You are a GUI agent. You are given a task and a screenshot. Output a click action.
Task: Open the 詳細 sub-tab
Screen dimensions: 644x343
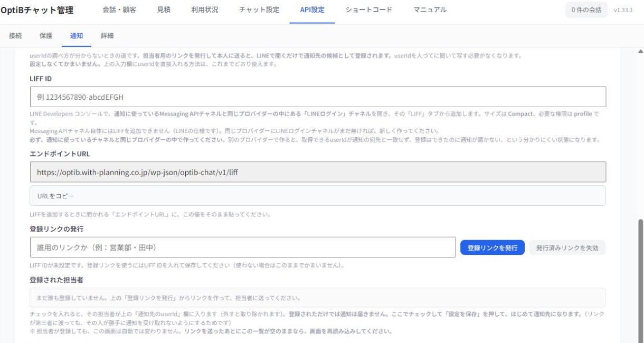coord(107,36)
